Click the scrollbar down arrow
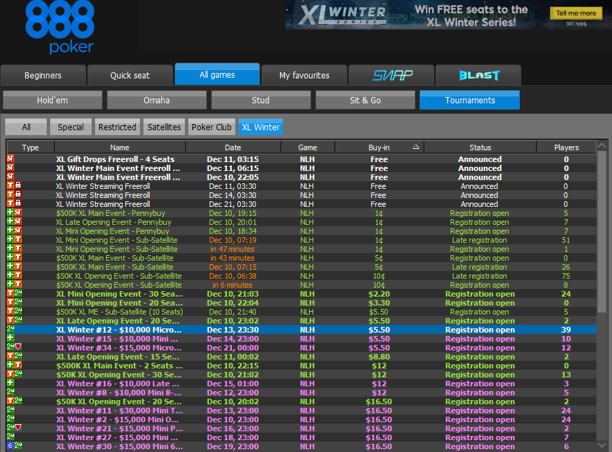 [x=602, y=445]
